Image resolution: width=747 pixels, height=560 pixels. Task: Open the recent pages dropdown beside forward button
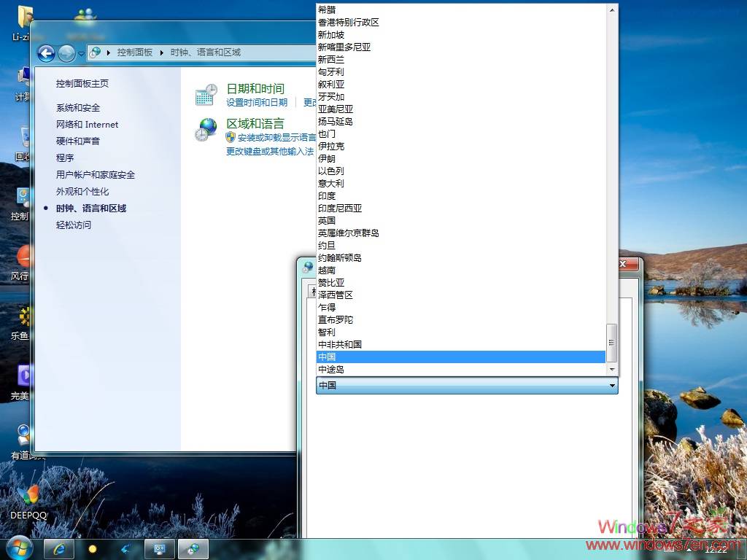click(x=81, y=52)
